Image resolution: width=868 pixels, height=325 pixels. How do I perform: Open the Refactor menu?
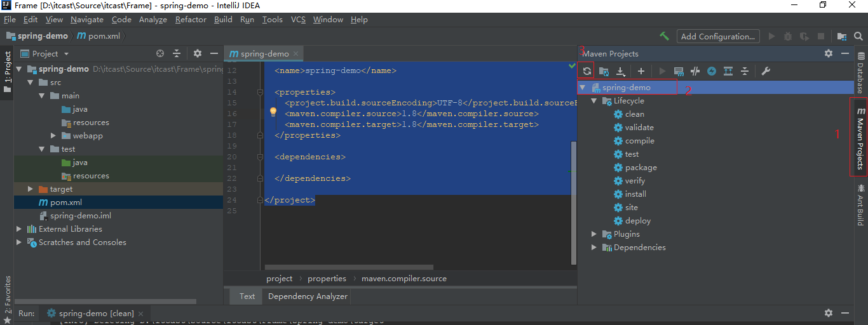tap(191, 20)
